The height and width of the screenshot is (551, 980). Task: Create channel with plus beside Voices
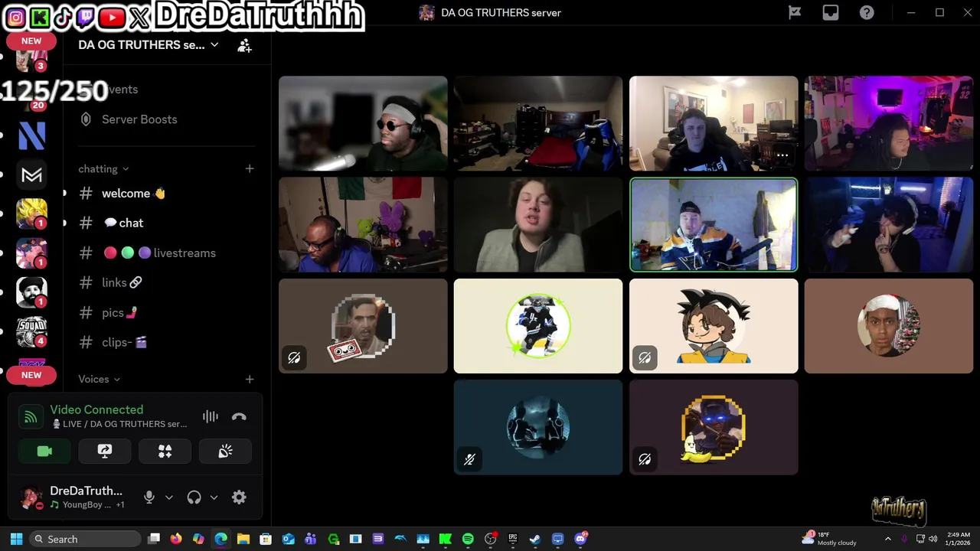(250, 379)
